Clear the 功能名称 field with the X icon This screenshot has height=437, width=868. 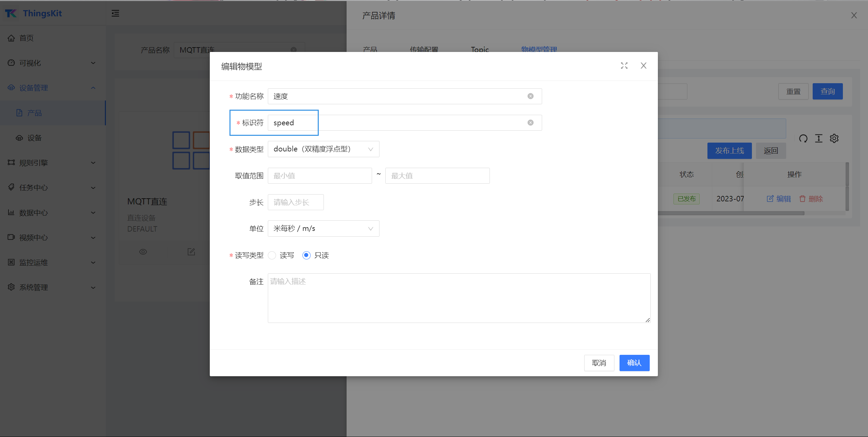pos(530,96)
